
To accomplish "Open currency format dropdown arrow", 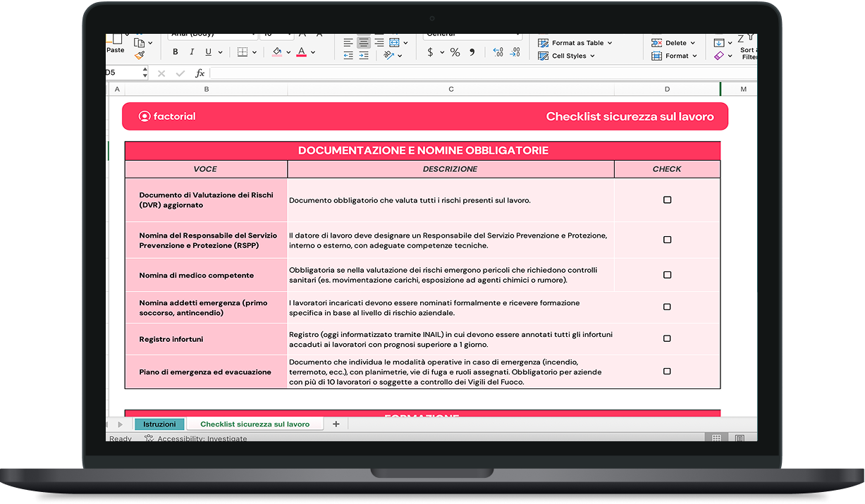I will click(442, 52).
